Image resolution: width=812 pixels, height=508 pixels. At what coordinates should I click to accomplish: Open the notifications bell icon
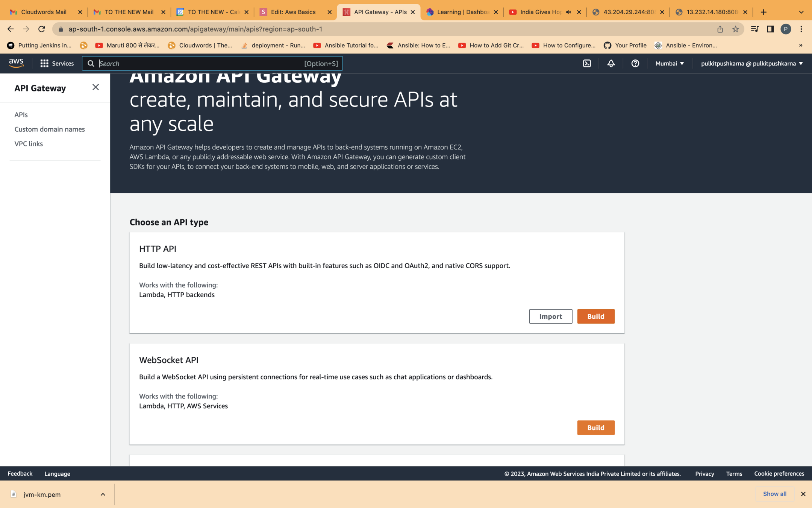[611, 63]
